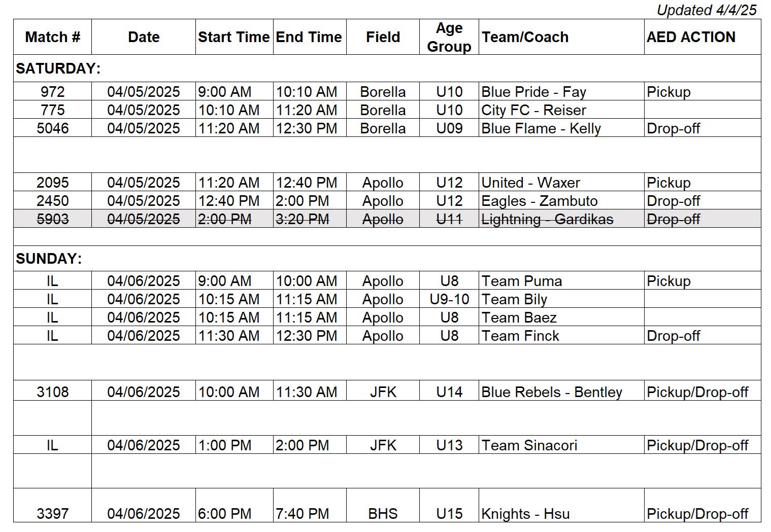Select match number 3108 cell
Viewport: 771px width, 532px height.
point(52,391)
